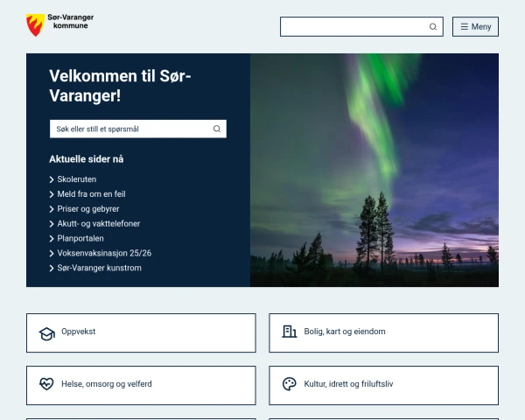Click the magnifier icon in top search bar
525x420 pixels.
click(433, 27)
